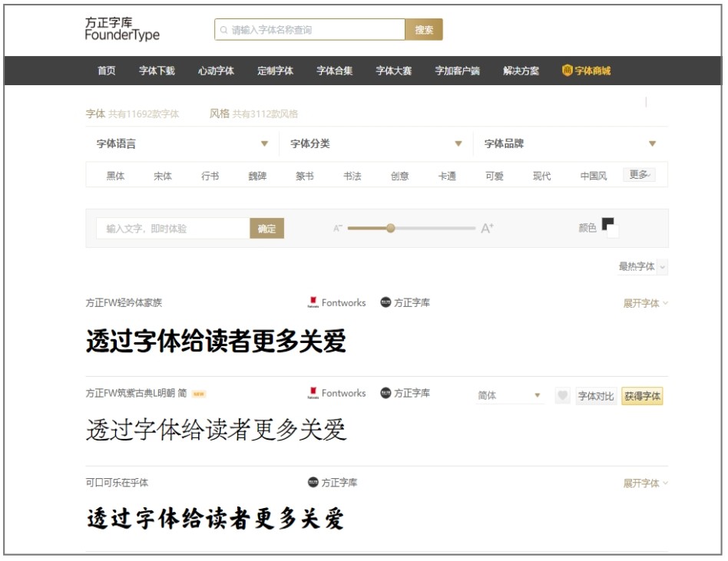This screenshot has height=561, width=728.
Task: Open the 字体品牌 dropdown
Action: click(x=570, y=144)
